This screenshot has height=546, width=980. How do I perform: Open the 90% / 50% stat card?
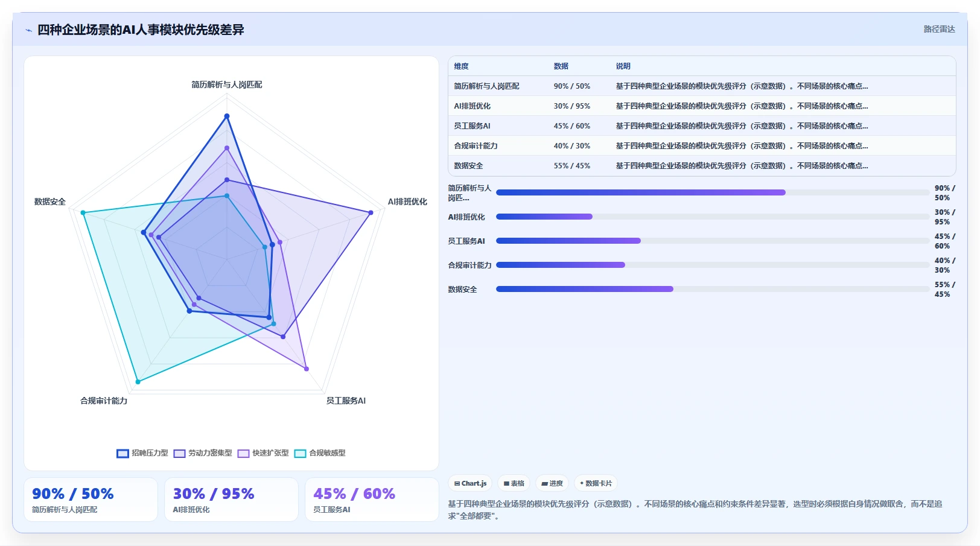pyautogui.click(x=91, y=500)
